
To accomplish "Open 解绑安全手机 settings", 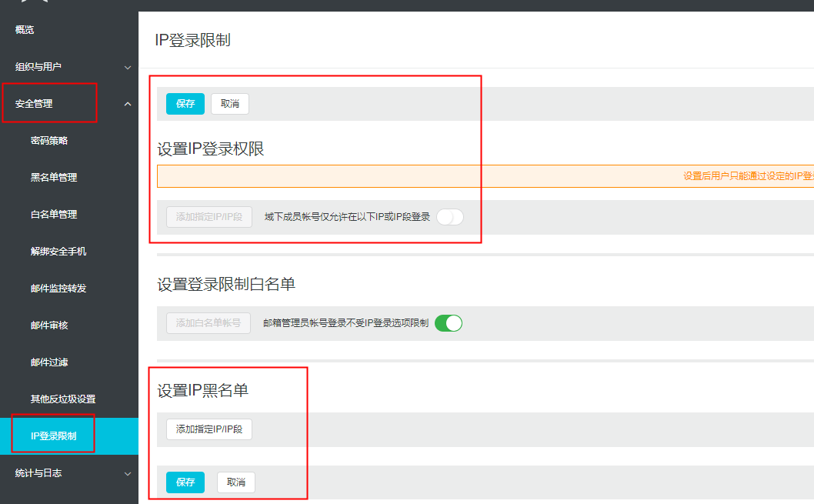I will (58, 252).
